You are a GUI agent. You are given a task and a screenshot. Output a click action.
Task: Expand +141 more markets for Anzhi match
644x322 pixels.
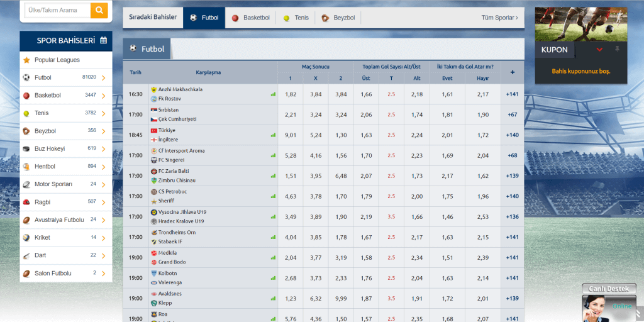click(x=512, y=94)
